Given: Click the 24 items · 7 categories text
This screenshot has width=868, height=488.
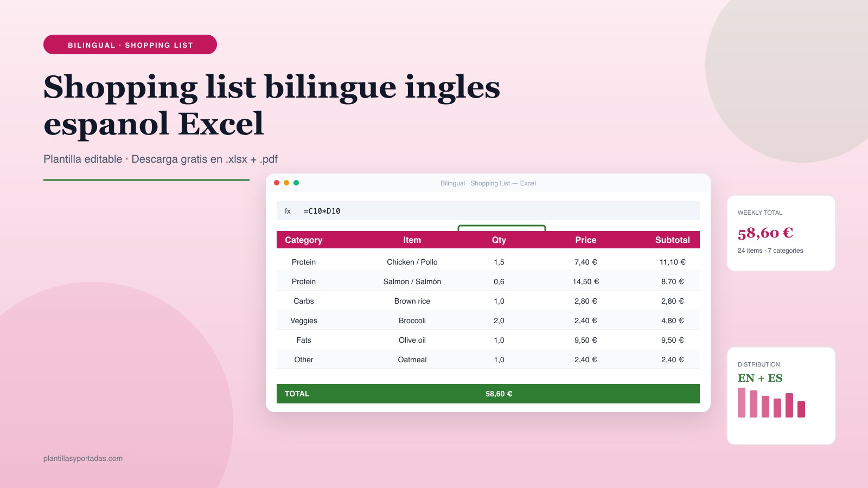Looking at the screenshot, I should point(770,251).
